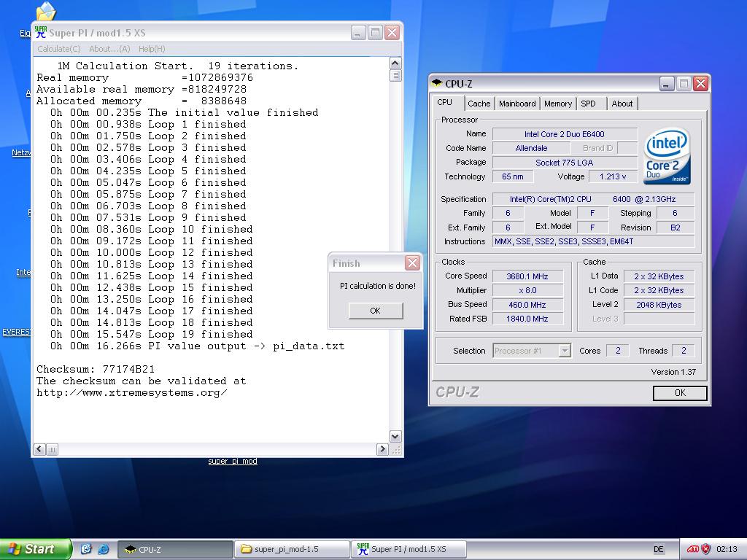Click the Super PI scroll up arrow
The height and width of the screenshot is (560, 747).
point(395,63)
